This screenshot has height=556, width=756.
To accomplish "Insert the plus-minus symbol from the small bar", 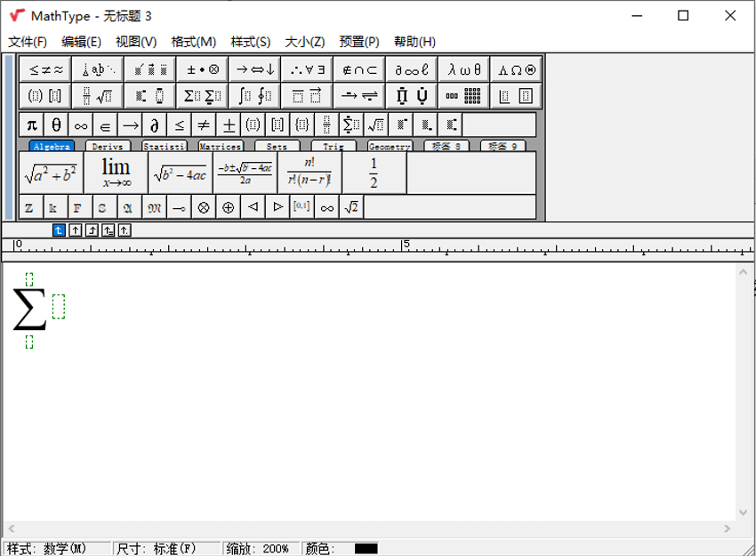I will pos(228,125).
